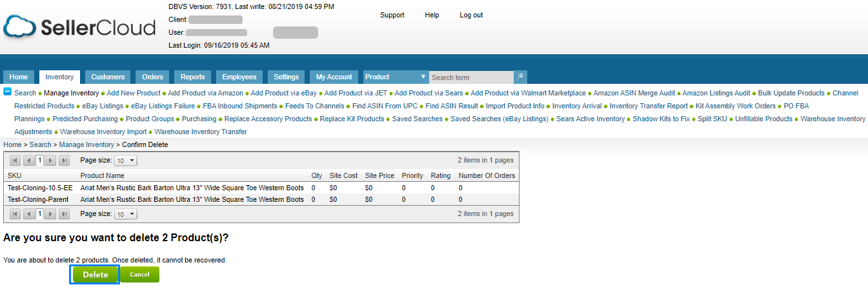Screen dimensions: 868x287
Task: Open the Product search type dropdown
Action: (396, 77)
